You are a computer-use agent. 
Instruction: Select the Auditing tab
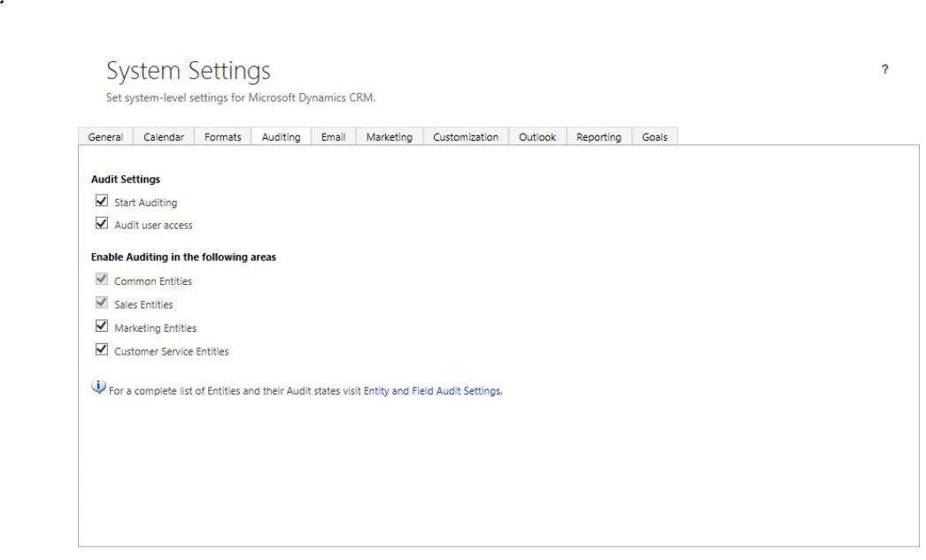[282, 137]
